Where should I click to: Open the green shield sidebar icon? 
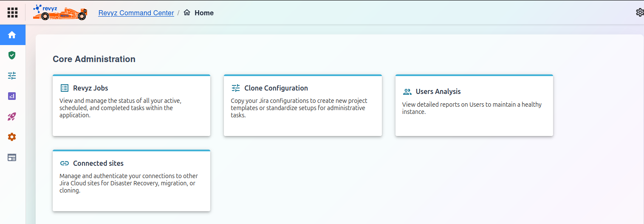[x=12, y=55]
